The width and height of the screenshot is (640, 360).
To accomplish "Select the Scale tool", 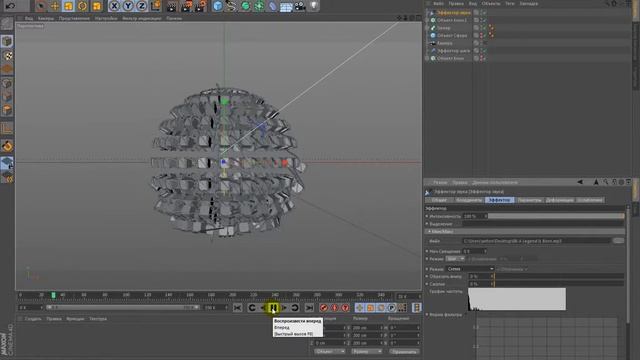I will click(68, 6).
